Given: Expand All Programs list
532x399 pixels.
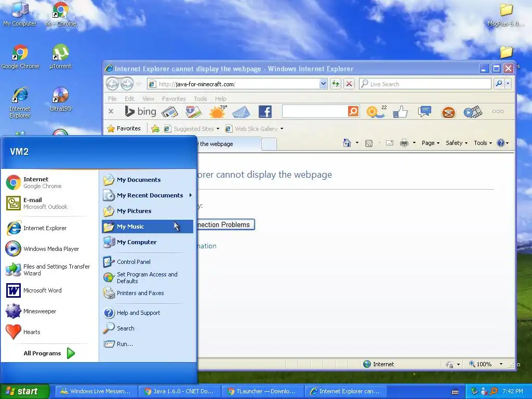Looking at the screenshot, I should pyautogui.click(x=49, y=353).
